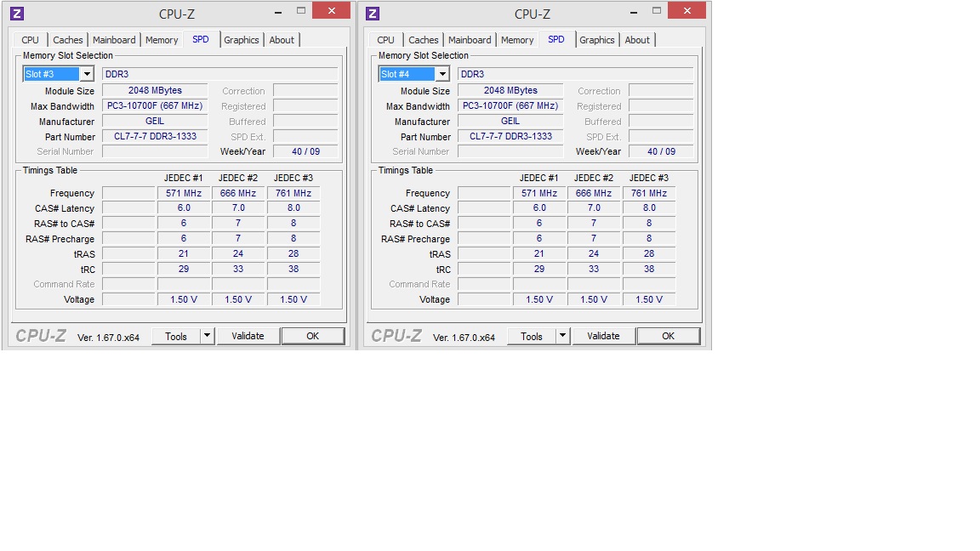
Task: Click the Module Size field in Slot #3 window
Action: pyautogui.click(x=154, y=91)
